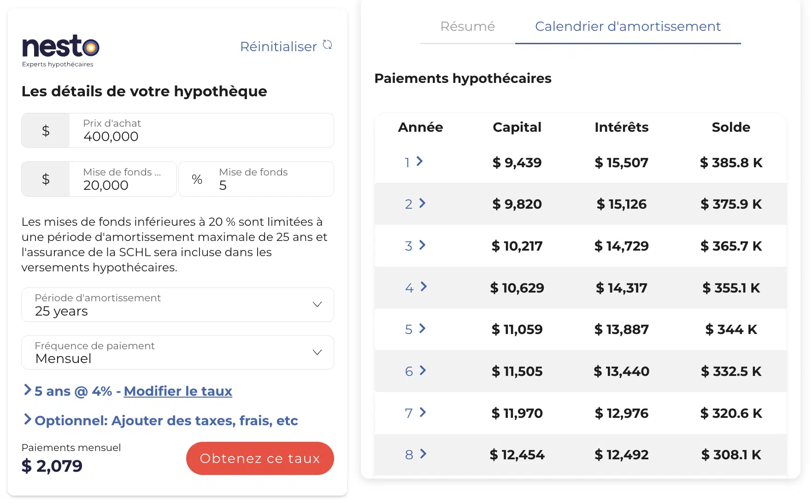Click the capital value $ 12,454
Screen dimensions: 812x504
click(x=517, y=455)
